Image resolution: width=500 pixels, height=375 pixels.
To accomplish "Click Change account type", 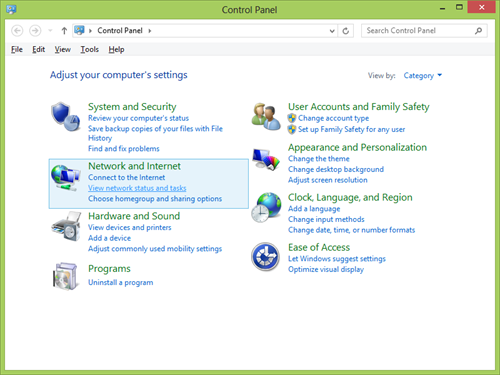I will click(x=334, y=118).
